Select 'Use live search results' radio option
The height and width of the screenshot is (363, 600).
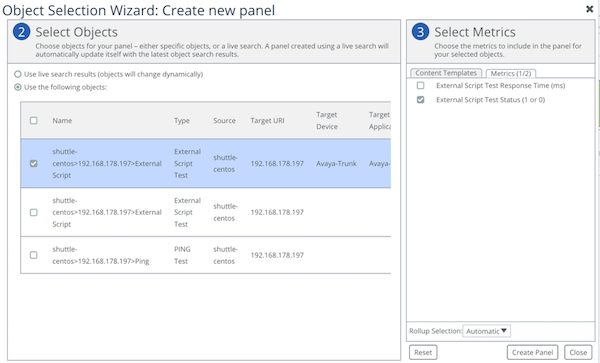[x=18, y=74]
